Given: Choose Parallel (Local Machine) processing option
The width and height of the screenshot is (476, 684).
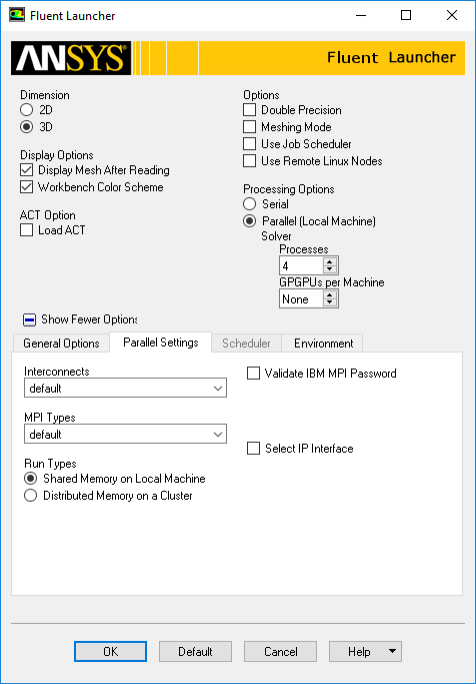Looking at the screenshot, I should [250, 221].
